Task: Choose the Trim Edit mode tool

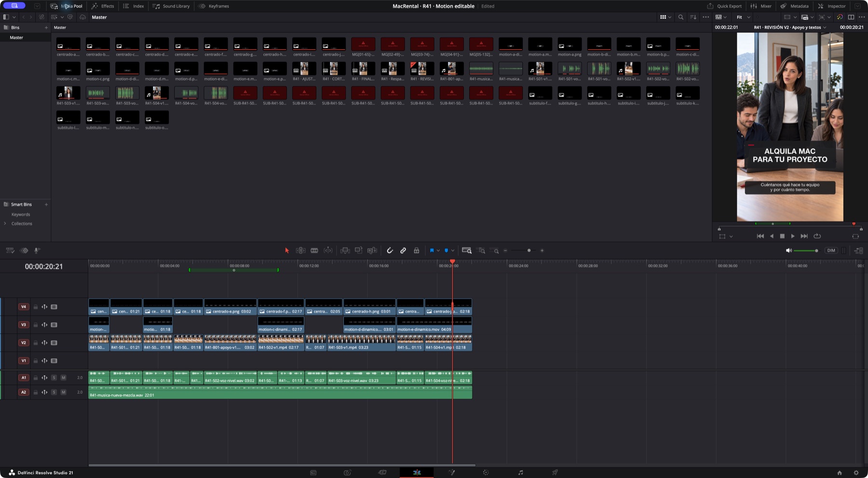Action: tap(300, 250)
